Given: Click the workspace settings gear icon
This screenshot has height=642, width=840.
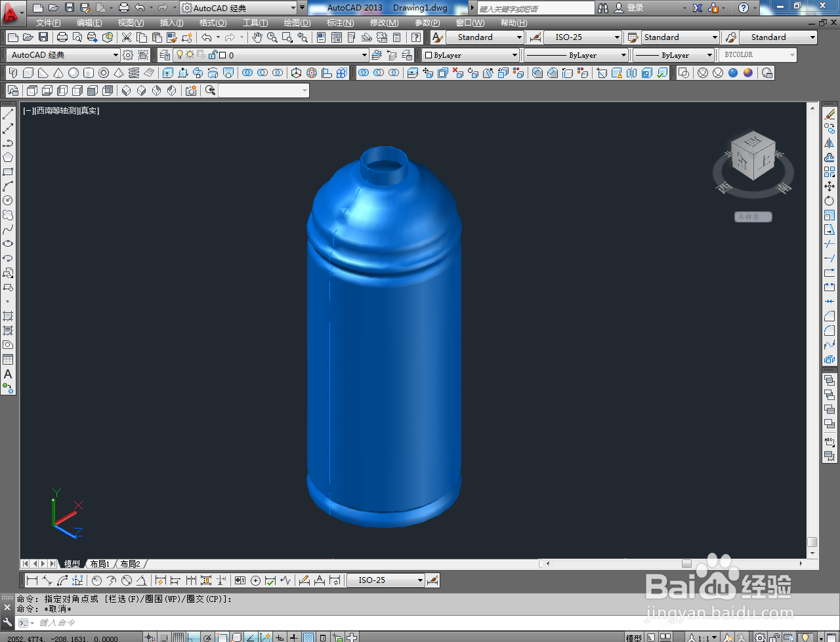Looking at the screenshot, I should 128,55.
